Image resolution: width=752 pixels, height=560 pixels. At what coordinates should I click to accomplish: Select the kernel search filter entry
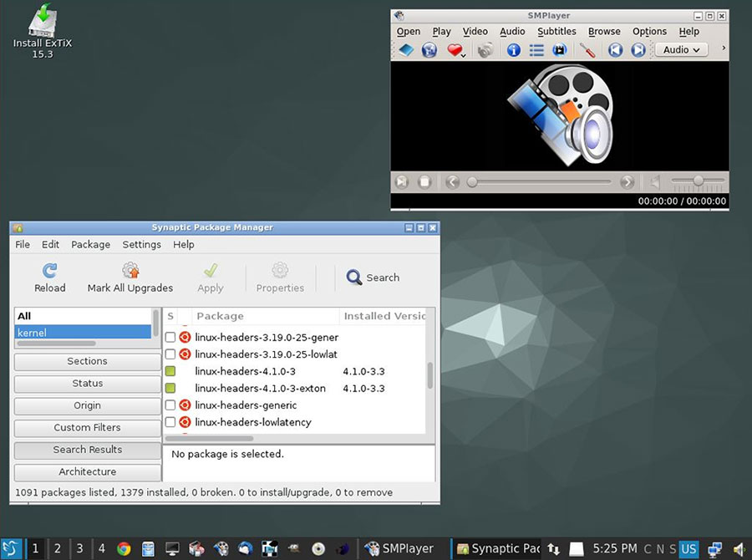point(83,332)
